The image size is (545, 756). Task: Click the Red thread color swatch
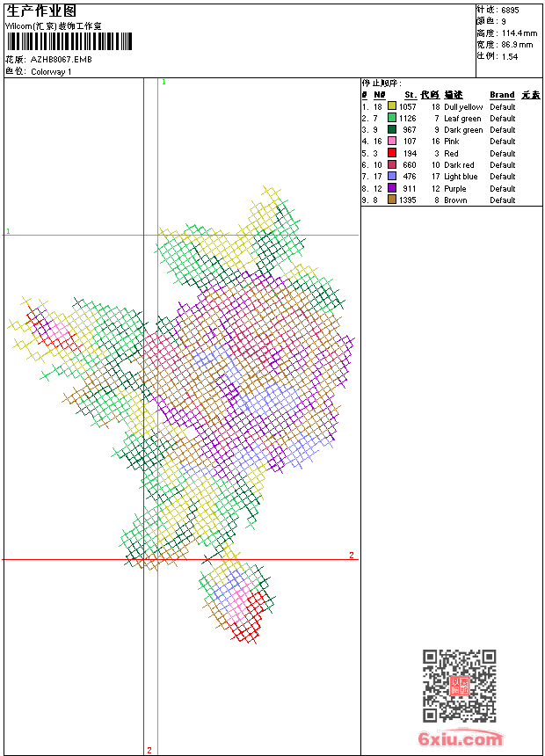(x=392, y=153)
